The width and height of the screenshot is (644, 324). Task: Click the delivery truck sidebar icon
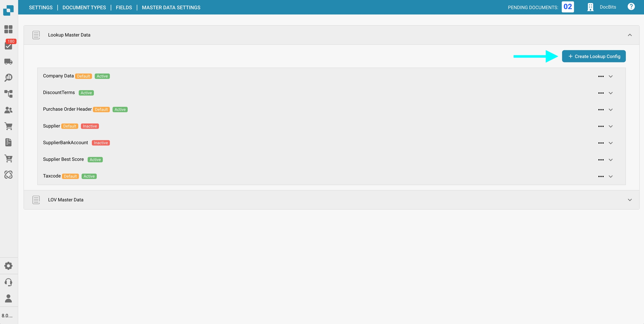click(x=8, y=62)
